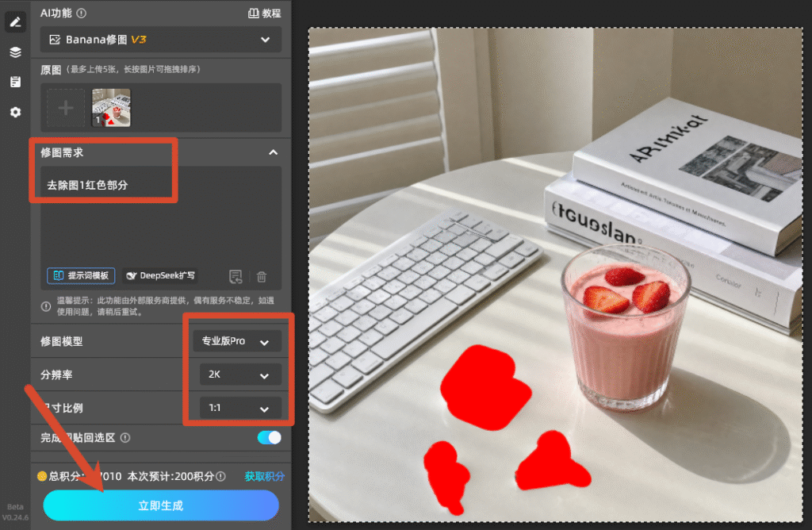Open the layers stack icon in sidebar
The image size is (812, 530).
point(15,52)
